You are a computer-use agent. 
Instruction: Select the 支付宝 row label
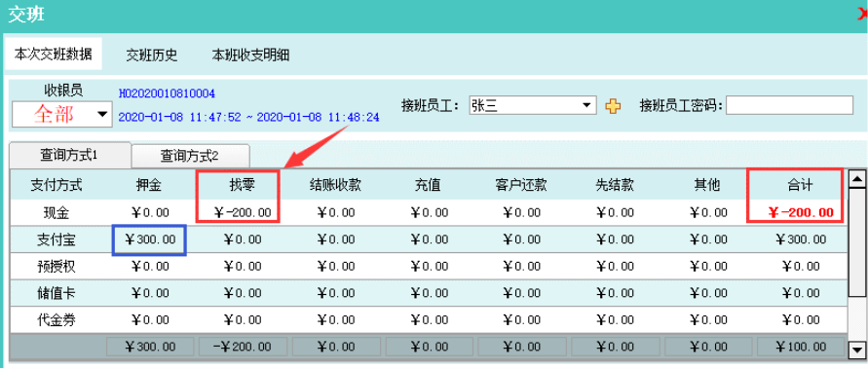57,240
